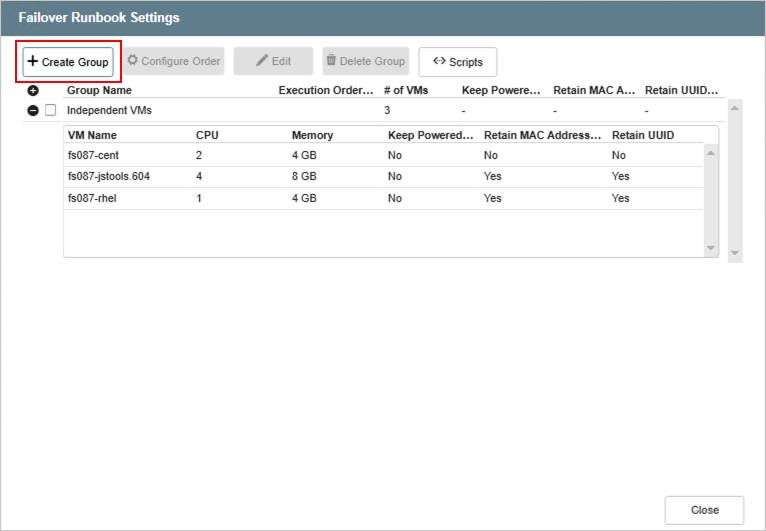Viewport: 766px width, 531px height.
Task: Close the Failover Runbook Settings dialog
Action: 704,510
